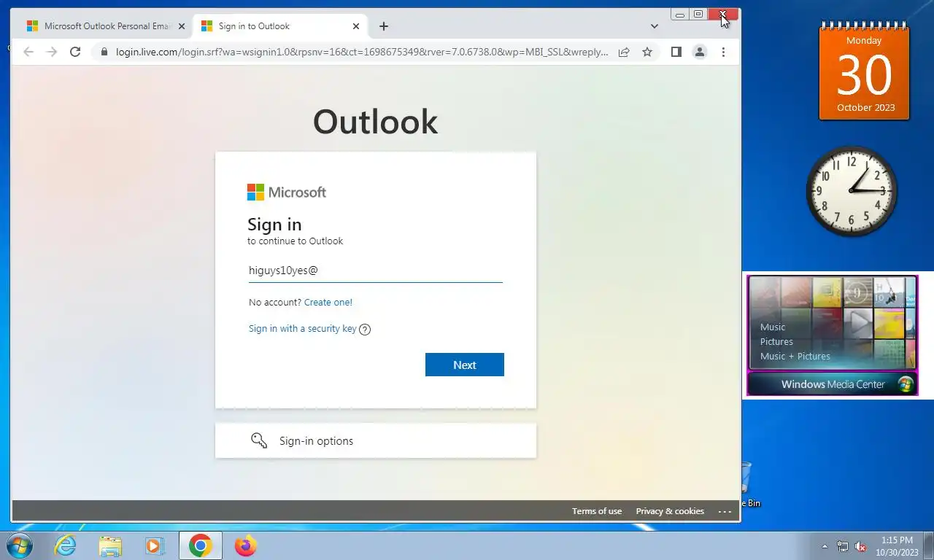Open Windows Media Center bar
Image resolution: width=934 pixels, height=560 pixels.
pos(833,384)
